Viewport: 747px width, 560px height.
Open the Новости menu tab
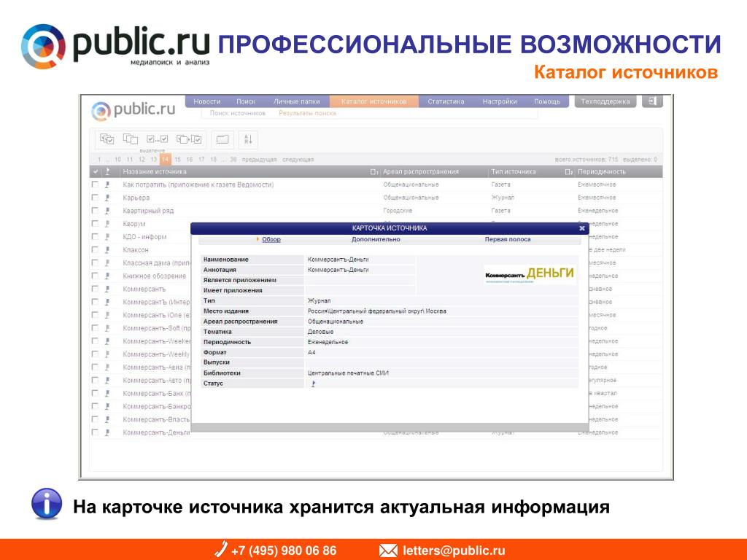[x=206, y=101]
